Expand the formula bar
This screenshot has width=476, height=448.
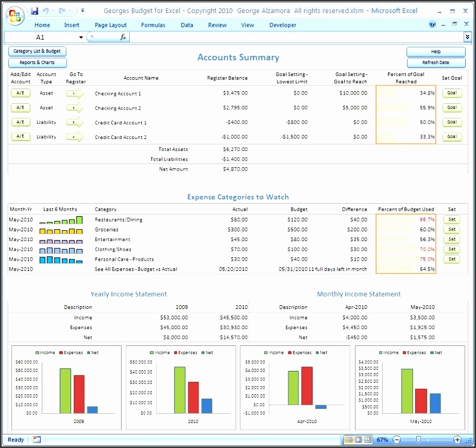[467, 37]
